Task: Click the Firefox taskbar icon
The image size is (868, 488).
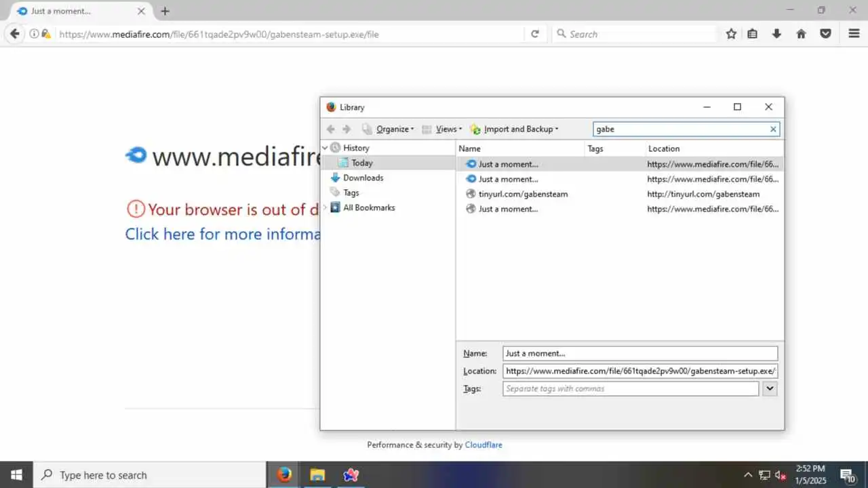Action: [x=284, y=475]
